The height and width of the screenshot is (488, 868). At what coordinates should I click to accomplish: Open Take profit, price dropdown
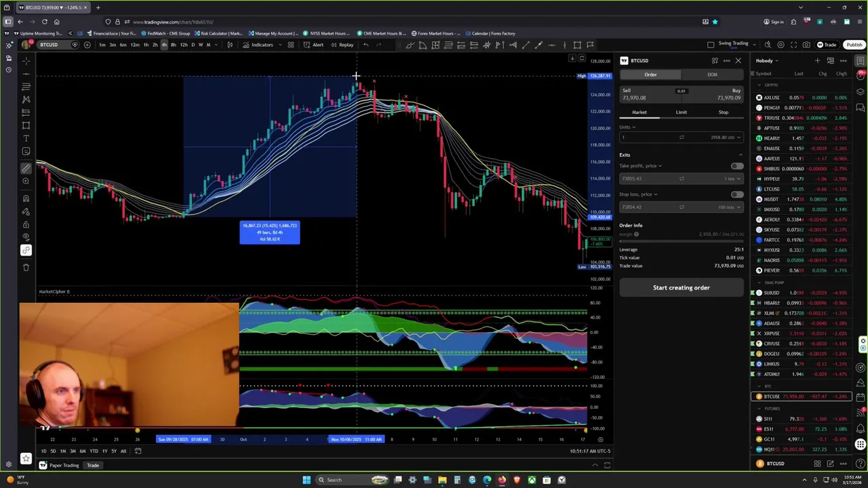[640, 166]
